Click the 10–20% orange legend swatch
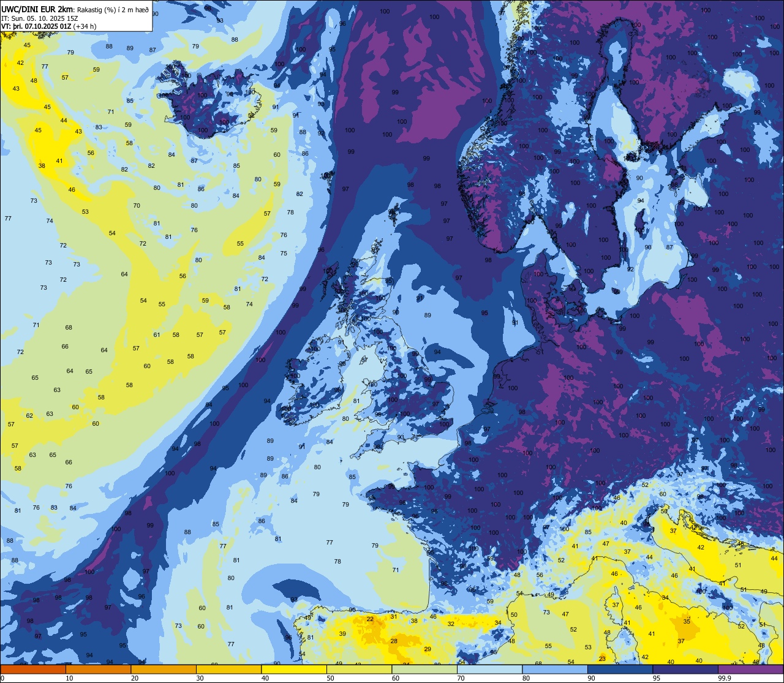784x683 pixels. point(98,669)
